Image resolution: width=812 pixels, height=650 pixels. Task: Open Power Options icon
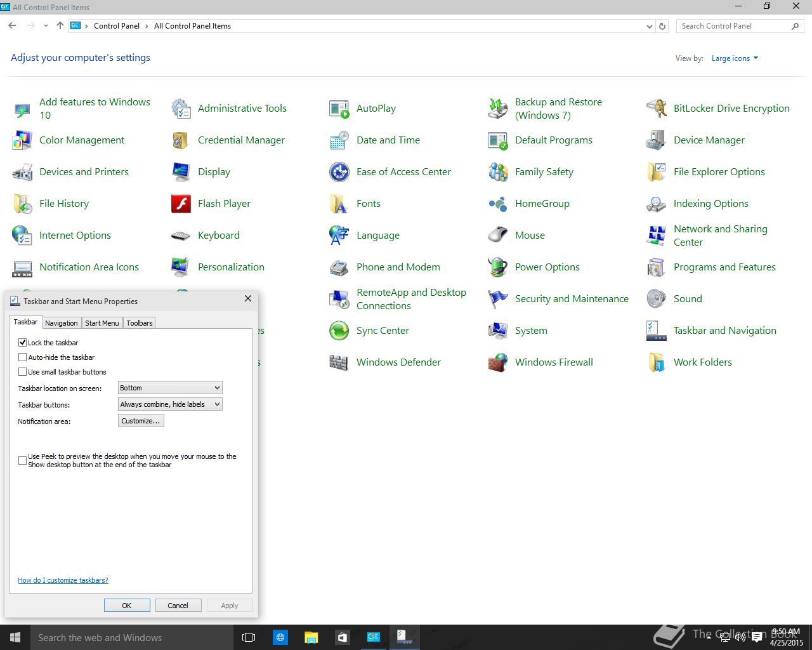tap(498, 267)
